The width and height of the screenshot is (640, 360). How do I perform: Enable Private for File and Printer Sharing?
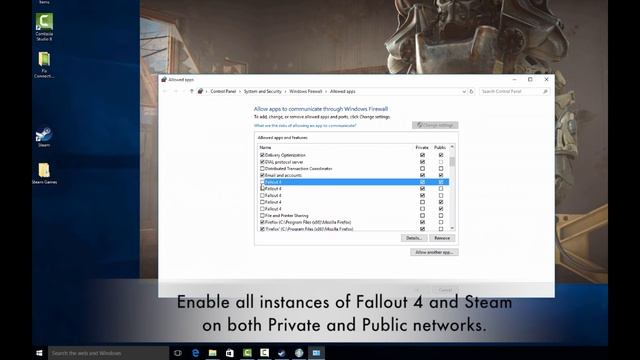point(422,216)
